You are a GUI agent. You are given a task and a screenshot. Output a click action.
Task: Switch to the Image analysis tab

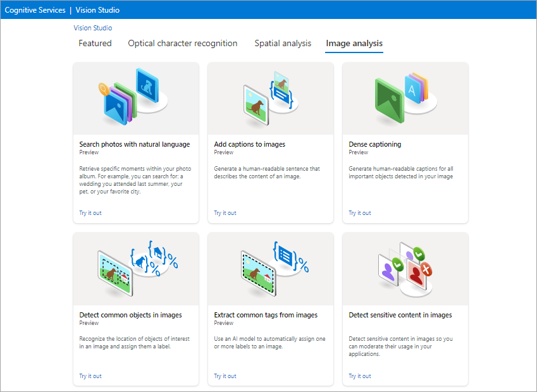pyautogui.click(x=354, y=43)
